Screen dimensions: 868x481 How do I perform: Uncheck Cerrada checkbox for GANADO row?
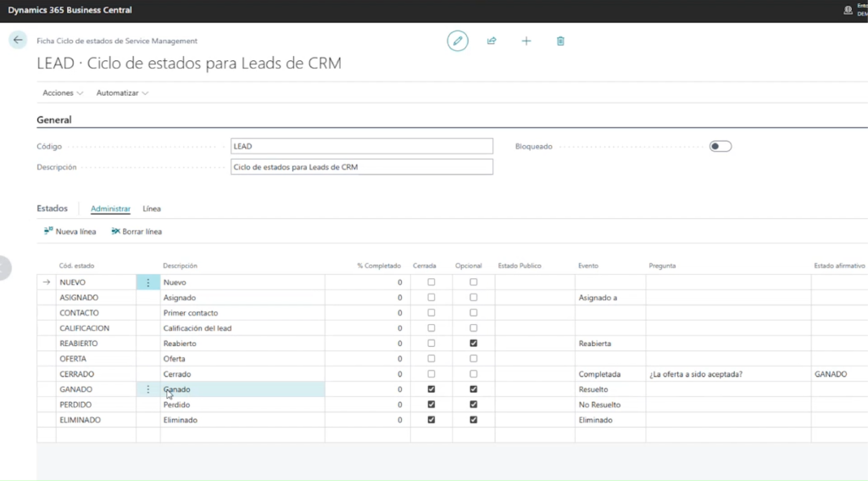(x=431, y=389)
